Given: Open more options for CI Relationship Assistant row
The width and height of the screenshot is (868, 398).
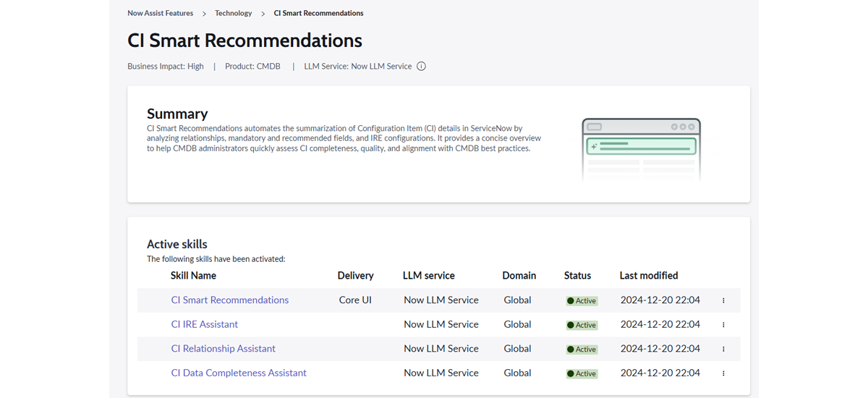Looking at the screenshot, I should [723, 349].
